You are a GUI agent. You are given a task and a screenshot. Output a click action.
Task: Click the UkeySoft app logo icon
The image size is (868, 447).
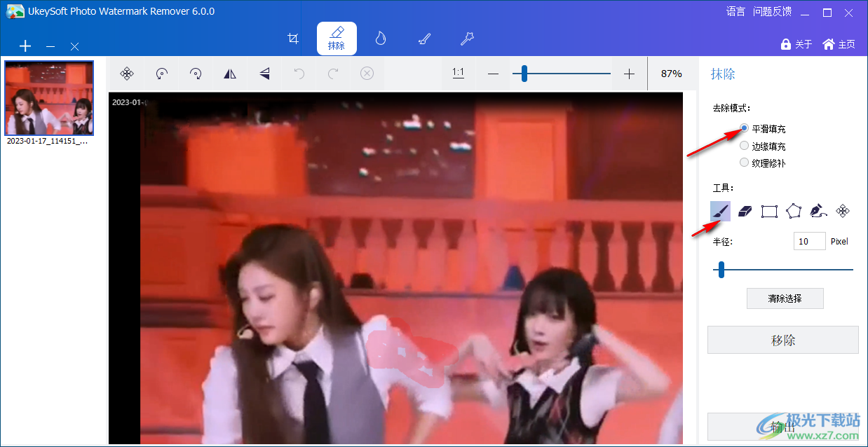coord(15,11)
